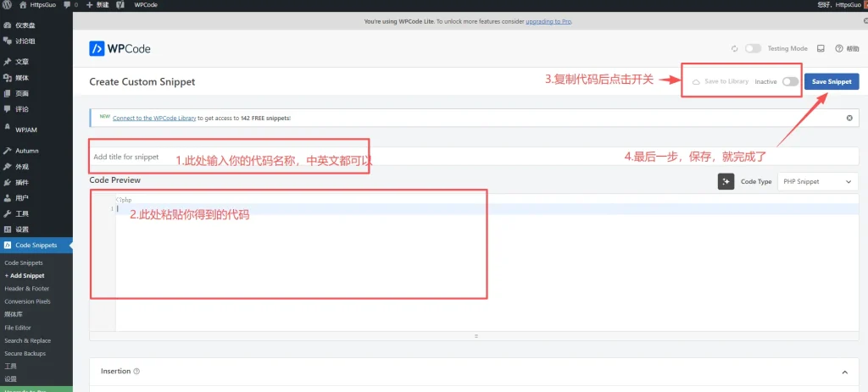Open the WordPress logo menu
The image size is (868, 392).
pyautogui.click(x=8, y=5)
